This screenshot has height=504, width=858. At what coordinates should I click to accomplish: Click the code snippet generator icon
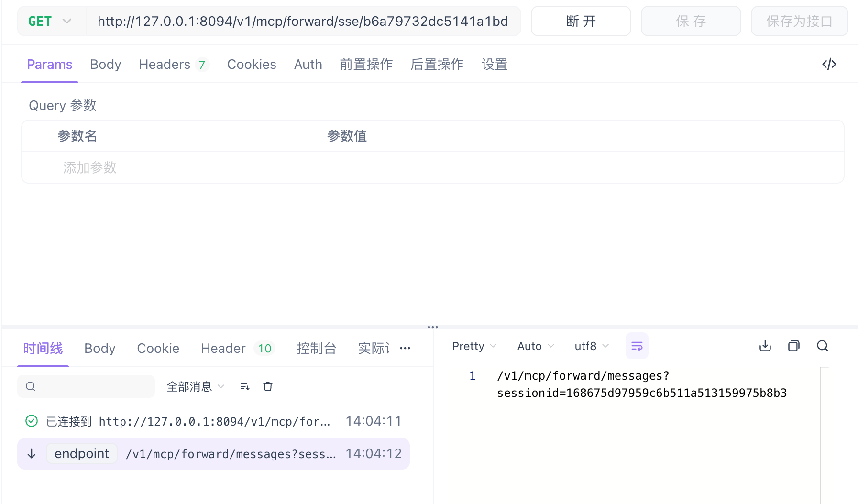pos(829,64)
